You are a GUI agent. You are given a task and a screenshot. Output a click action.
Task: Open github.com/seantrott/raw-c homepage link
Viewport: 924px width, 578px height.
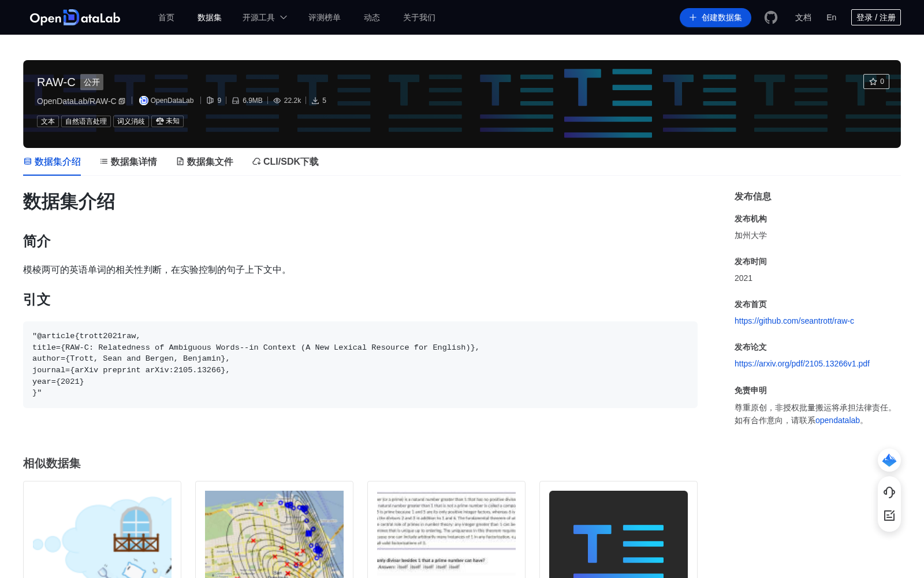click(794, 321)
